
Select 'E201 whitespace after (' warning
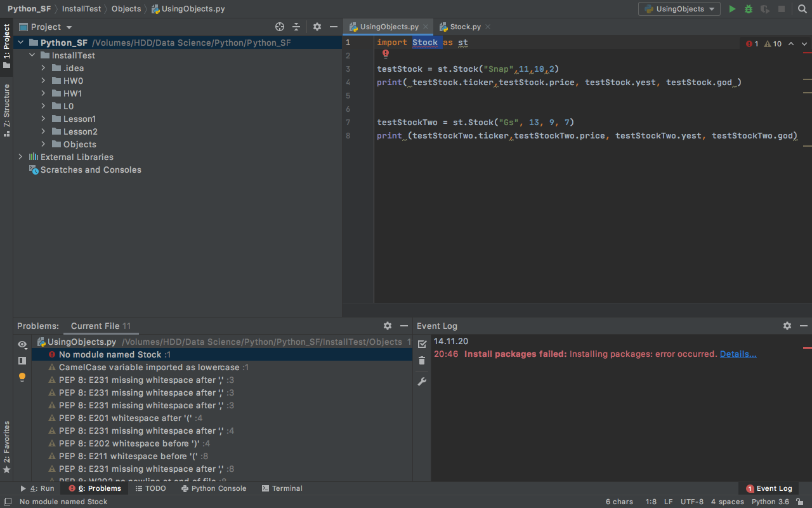pyautogui.click(x=222, y=418)
